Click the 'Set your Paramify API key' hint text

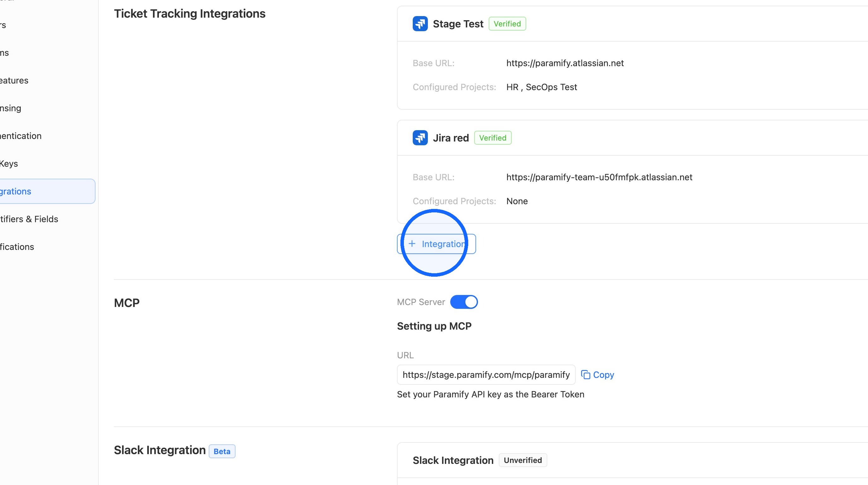click(x=491, y=395)
